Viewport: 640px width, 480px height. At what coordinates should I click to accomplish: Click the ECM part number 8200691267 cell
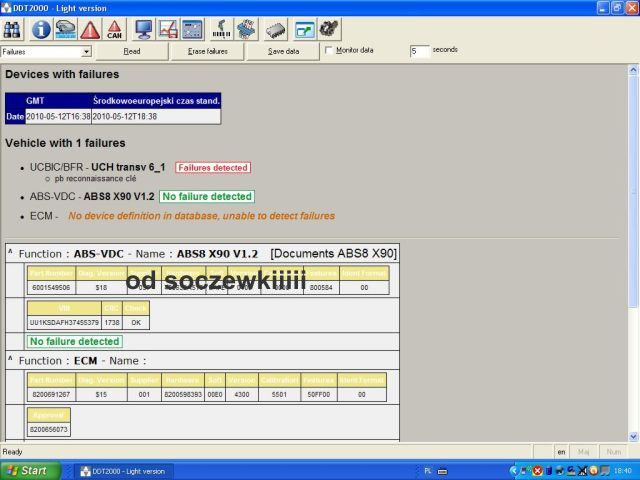pos(51,394)
